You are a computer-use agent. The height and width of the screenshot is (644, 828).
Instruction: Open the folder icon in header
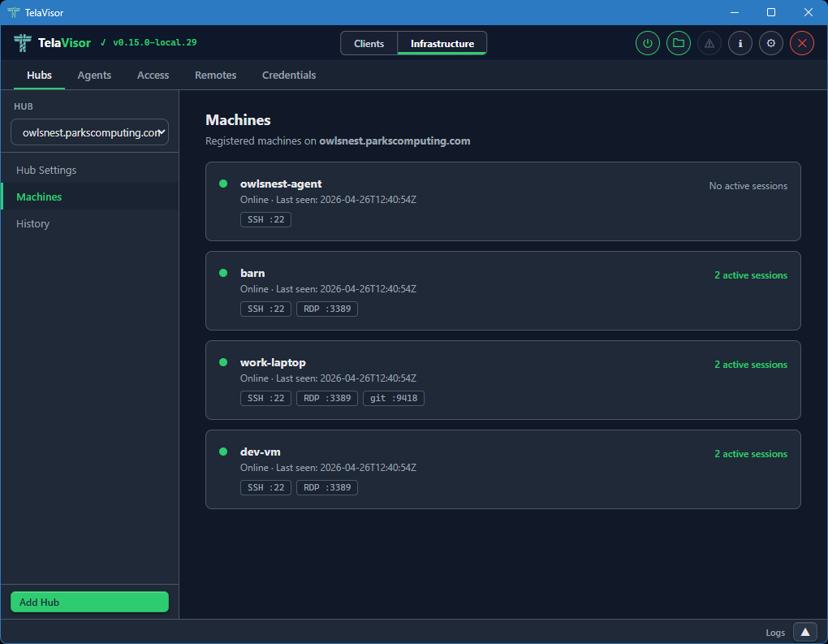pos(679,43)
